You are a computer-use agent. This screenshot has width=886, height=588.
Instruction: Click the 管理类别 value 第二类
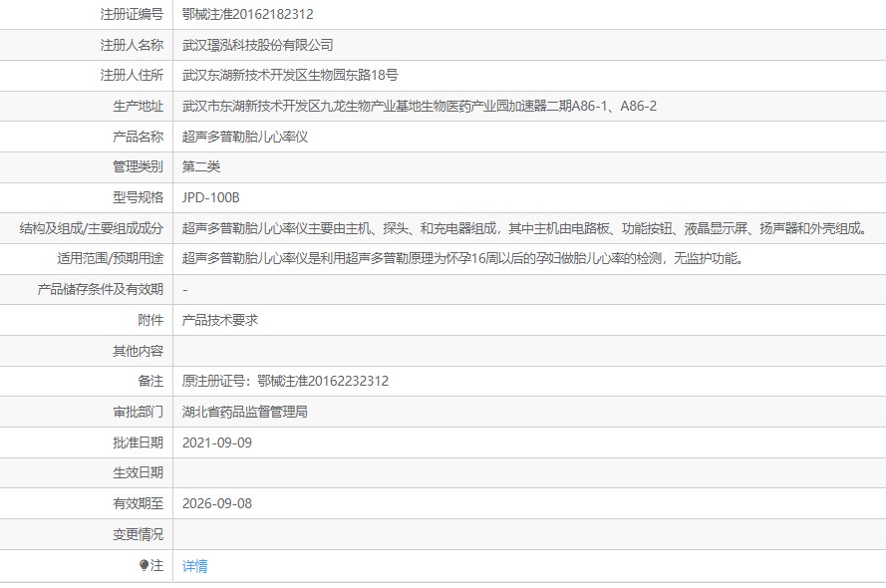coord(201,166)
